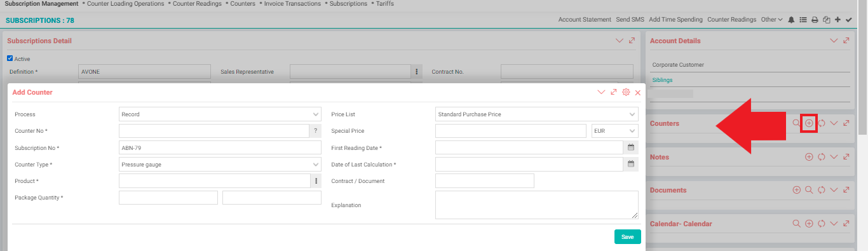Image resolution: width=868 pixels, height=251 pixels.
Task: Open Counters in top navigation
Action: tap(243, 4)
